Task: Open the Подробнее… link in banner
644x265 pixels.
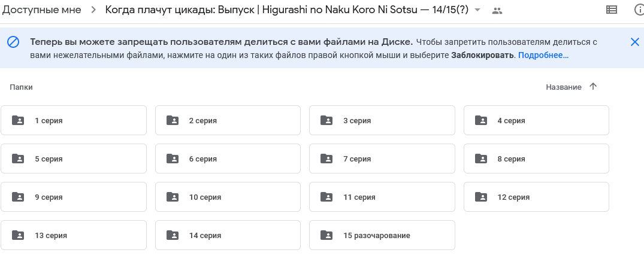Action: coord(543,55)
